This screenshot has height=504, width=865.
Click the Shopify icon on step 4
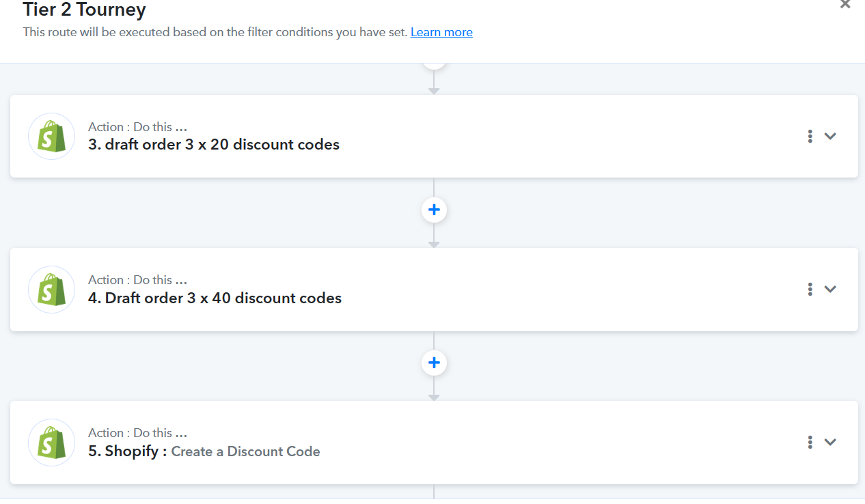click(51, 289)
